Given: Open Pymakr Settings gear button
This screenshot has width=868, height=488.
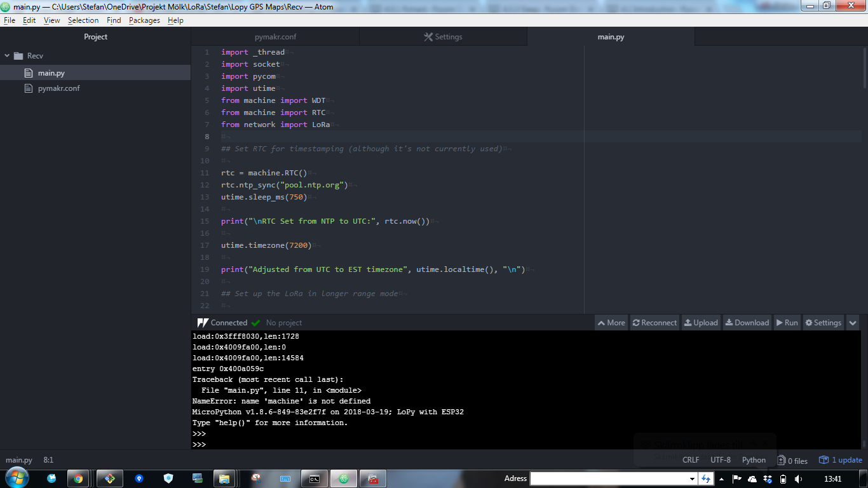Looking at the screenshot, I should (823, 323).
